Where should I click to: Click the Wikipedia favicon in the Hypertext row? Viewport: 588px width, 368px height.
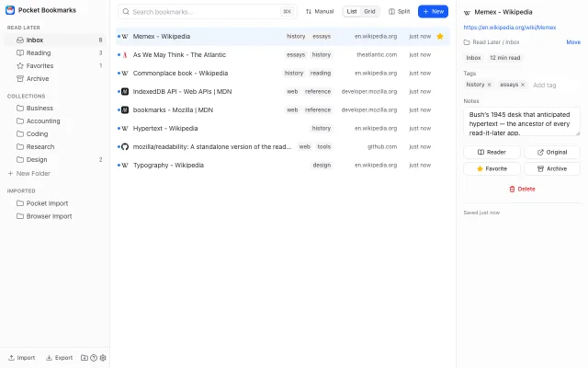click(125, 129)
